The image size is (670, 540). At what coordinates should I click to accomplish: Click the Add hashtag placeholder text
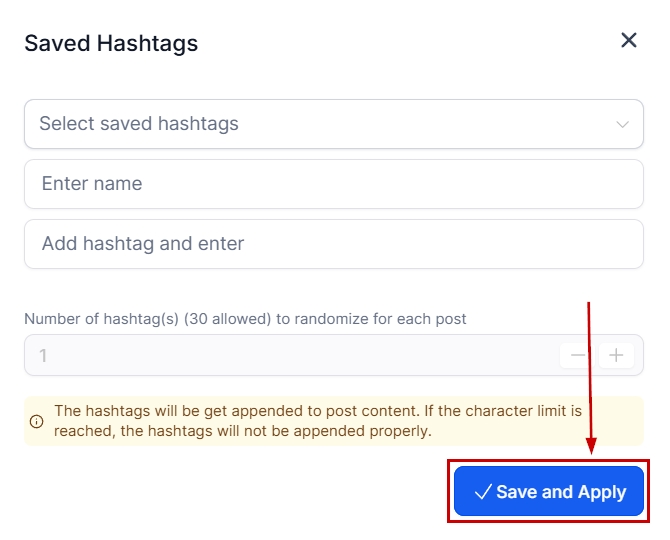pyautogui.click(x=143, y=244)
